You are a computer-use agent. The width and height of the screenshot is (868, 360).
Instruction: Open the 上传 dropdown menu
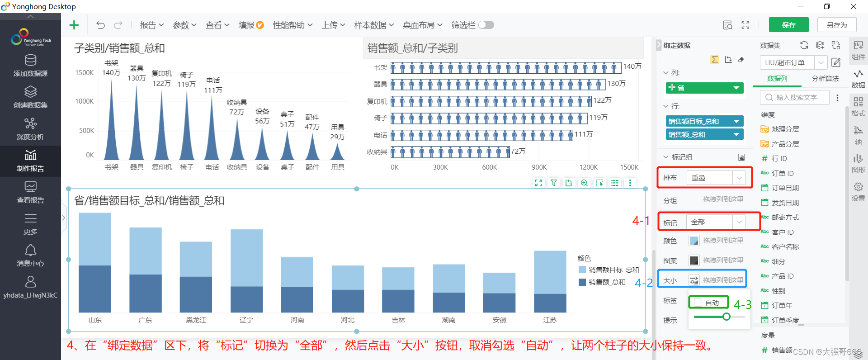pos(333,25)
